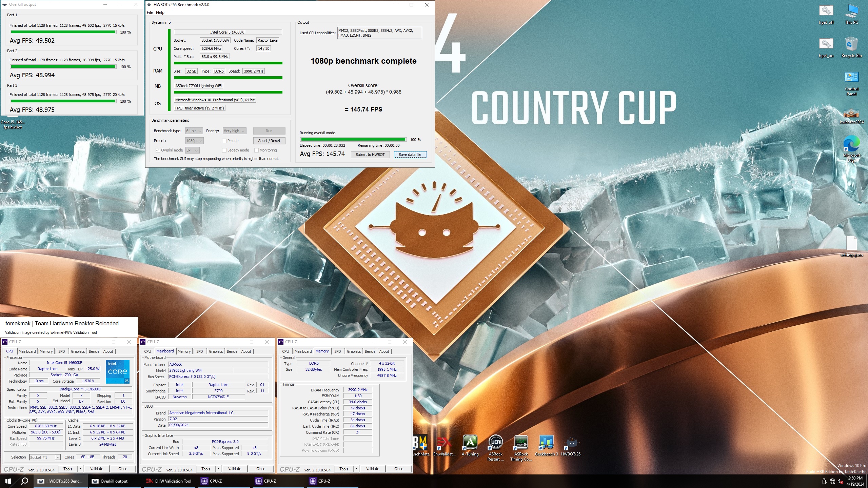
Task: Open the EhwValidat... desktop shortcut
Action: tap(444, 445)
